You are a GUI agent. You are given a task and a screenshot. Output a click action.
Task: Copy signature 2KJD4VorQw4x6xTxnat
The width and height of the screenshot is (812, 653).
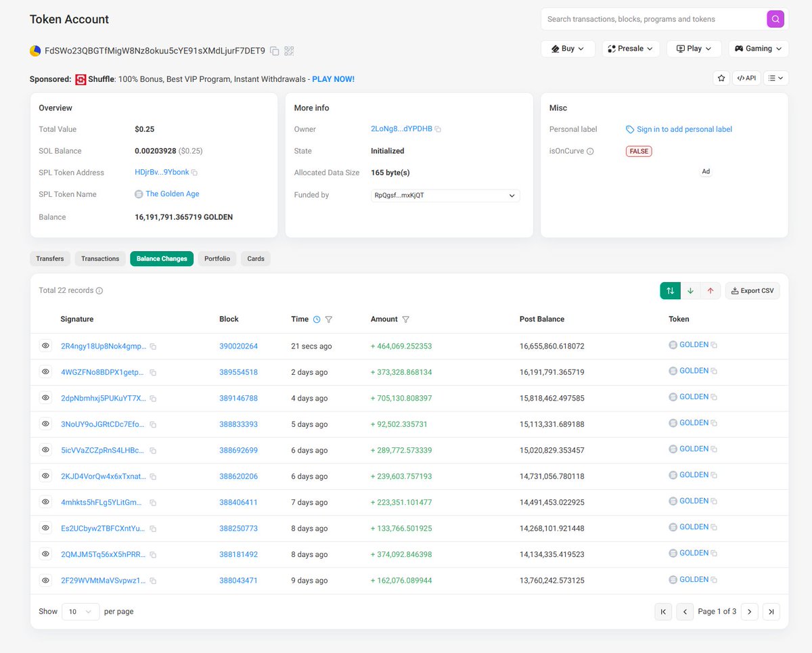153,477
